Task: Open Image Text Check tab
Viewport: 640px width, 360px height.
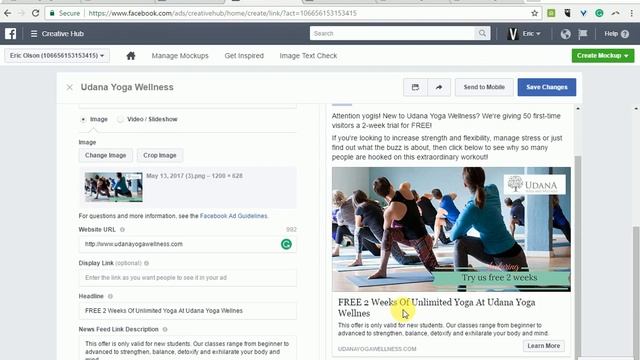Action: pos(308,56)
